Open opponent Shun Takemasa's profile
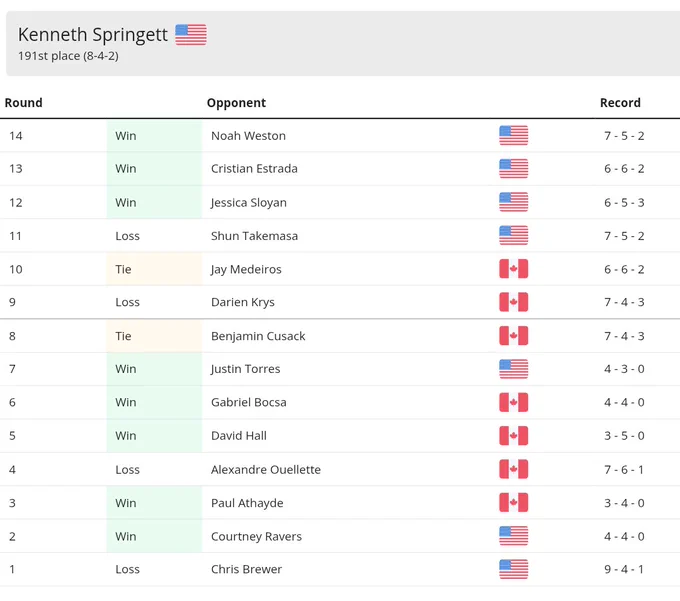This screenshot has width=680, height=601. tap(254, 236)
